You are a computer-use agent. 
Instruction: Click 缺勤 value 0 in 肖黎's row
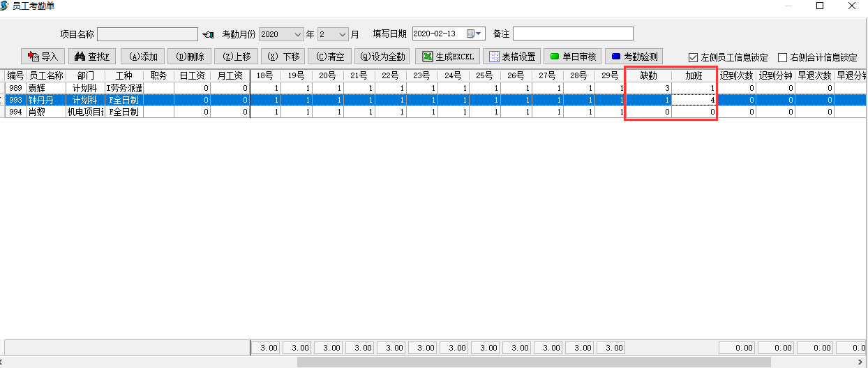pyautogui.click(x=648, y=112)
